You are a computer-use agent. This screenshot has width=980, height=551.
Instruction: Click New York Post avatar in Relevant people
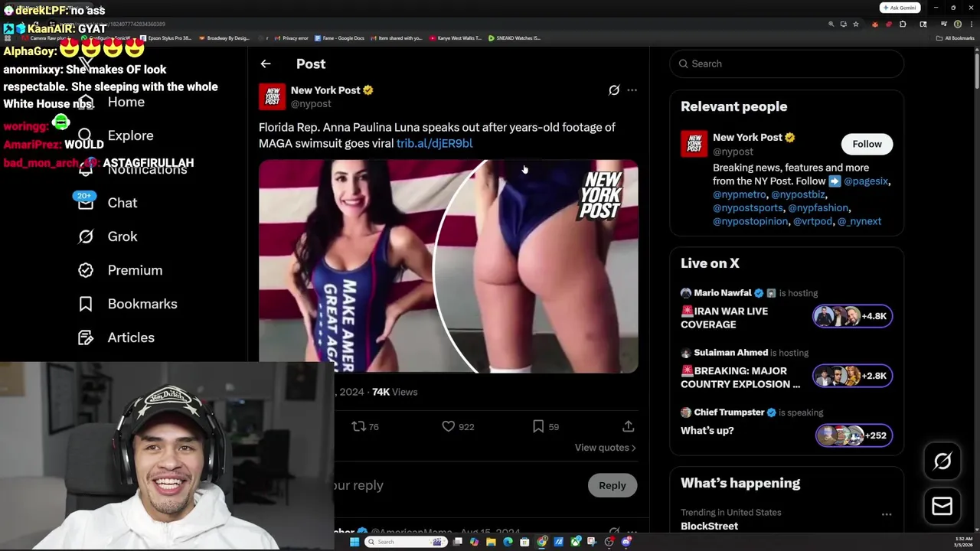694,144
